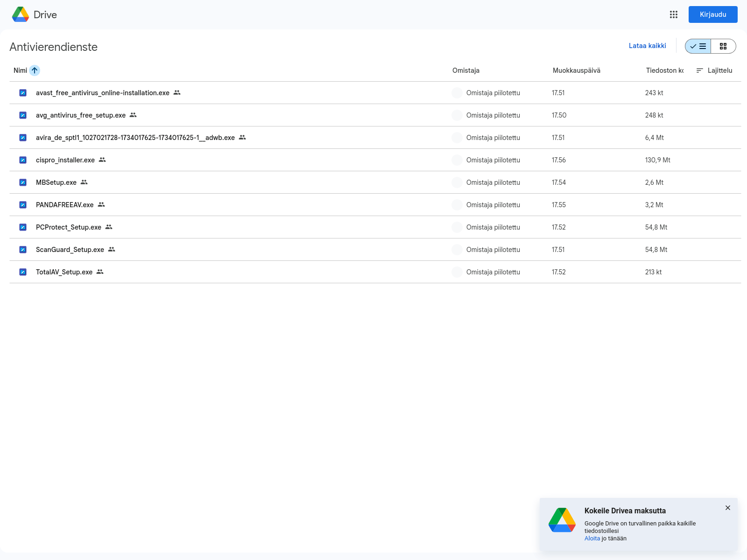Click file icon of avg_antivirus_free_setup.exe
Viewport: 747px width, 560px height.
[23, 115]
